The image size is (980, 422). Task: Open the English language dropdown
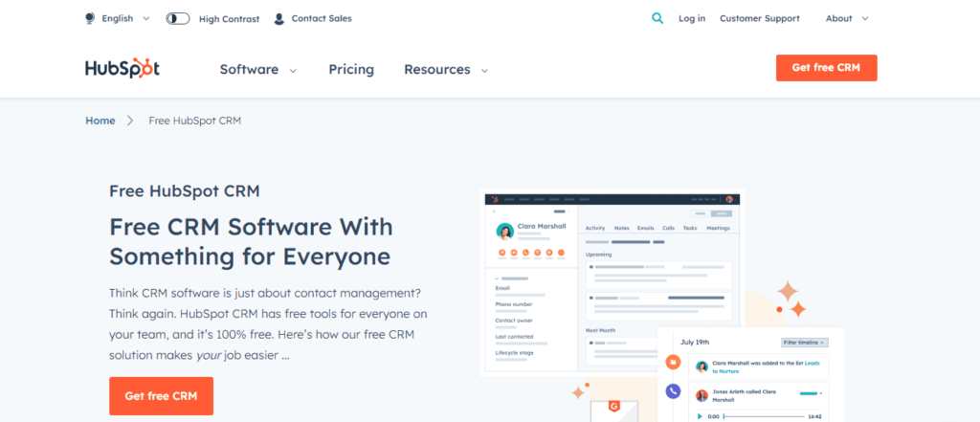[118, 19]
